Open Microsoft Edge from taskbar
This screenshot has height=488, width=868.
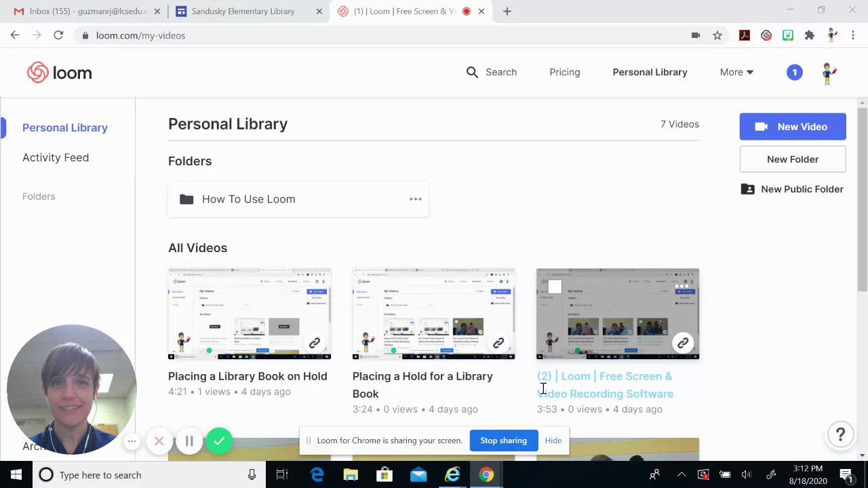[316, 475]
